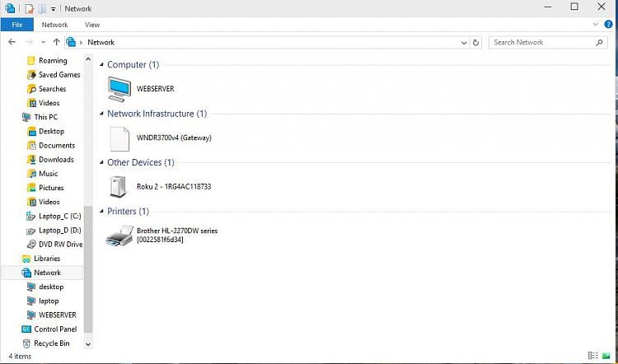The height and width of the screenshot is (364, 618).
Task: Click the Music folder icon
Action: click(x=31, y=174)
